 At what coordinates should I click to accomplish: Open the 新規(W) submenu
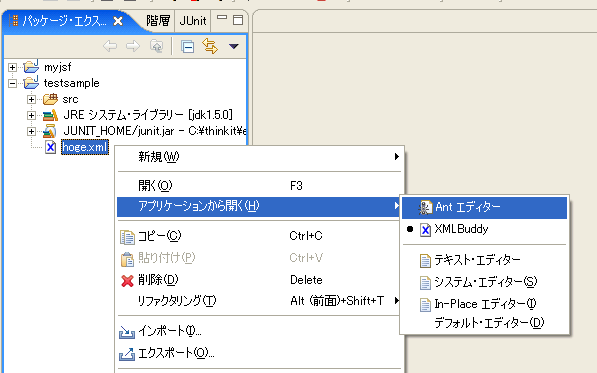259,157
